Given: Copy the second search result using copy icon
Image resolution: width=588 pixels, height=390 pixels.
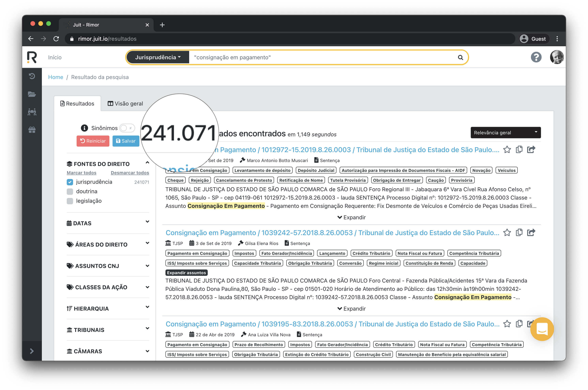Looking at the screenshot, I should [519, 233].
